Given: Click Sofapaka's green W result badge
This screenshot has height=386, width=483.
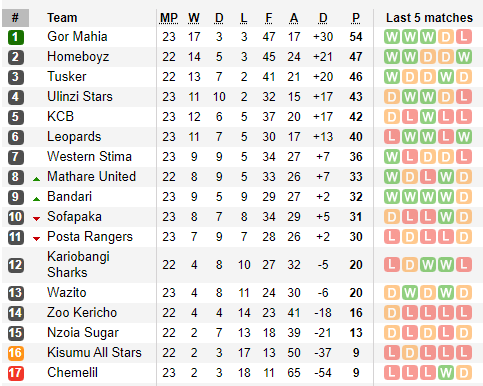Looking at the screenshot, I should click(446, 217).
